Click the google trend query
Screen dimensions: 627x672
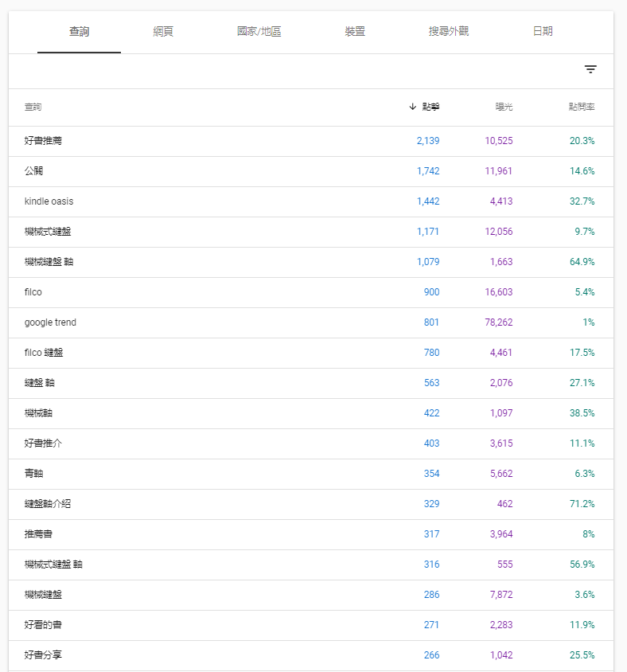tap(50, 322)
